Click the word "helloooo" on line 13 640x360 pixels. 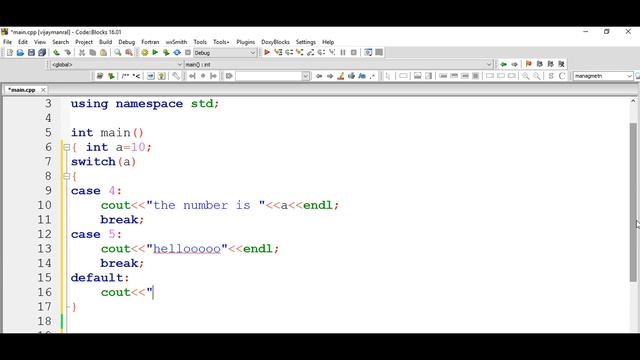click(187, 249)
